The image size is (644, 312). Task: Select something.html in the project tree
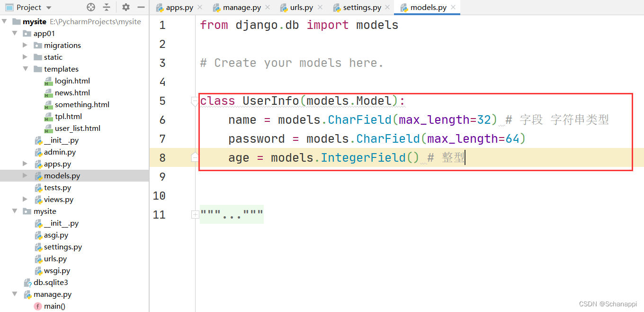pos(82,104)
